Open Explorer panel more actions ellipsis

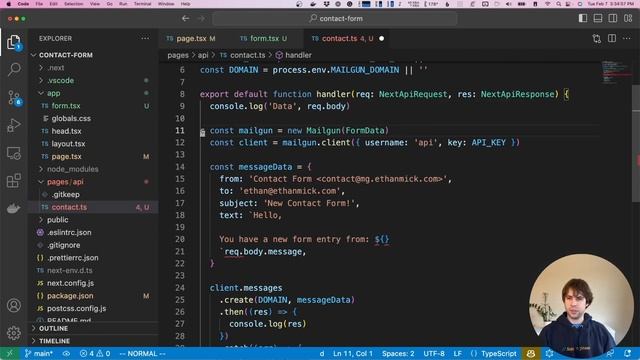click(145, 38)
